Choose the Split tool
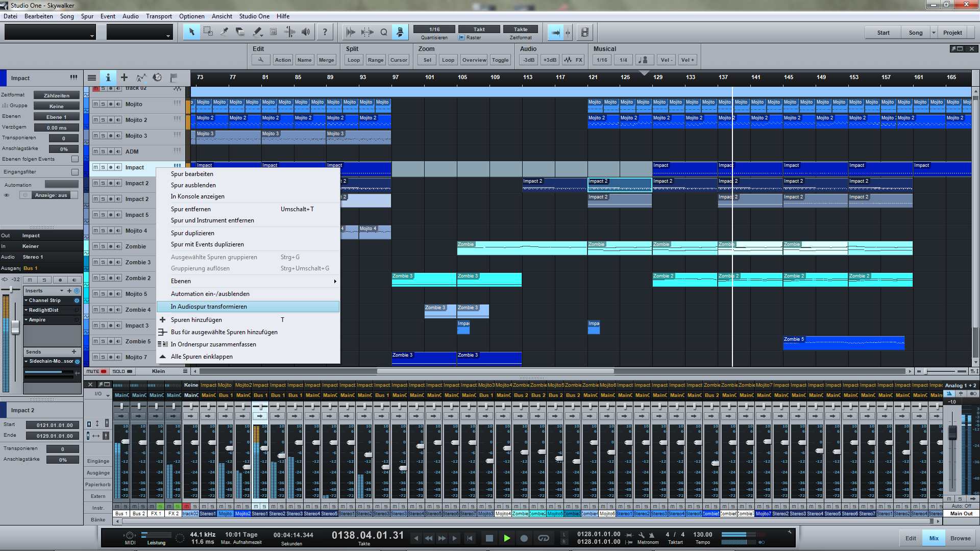The height and width of the screenshot is (551, 980). pos(224,32)
